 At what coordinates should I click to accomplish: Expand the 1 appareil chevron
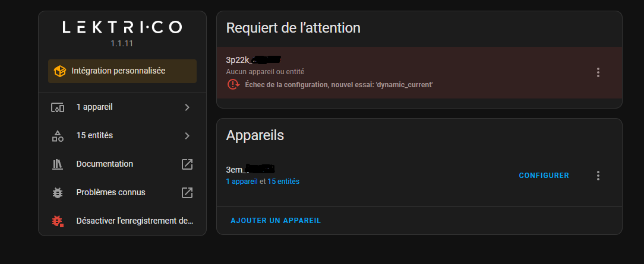coord(187,107)
